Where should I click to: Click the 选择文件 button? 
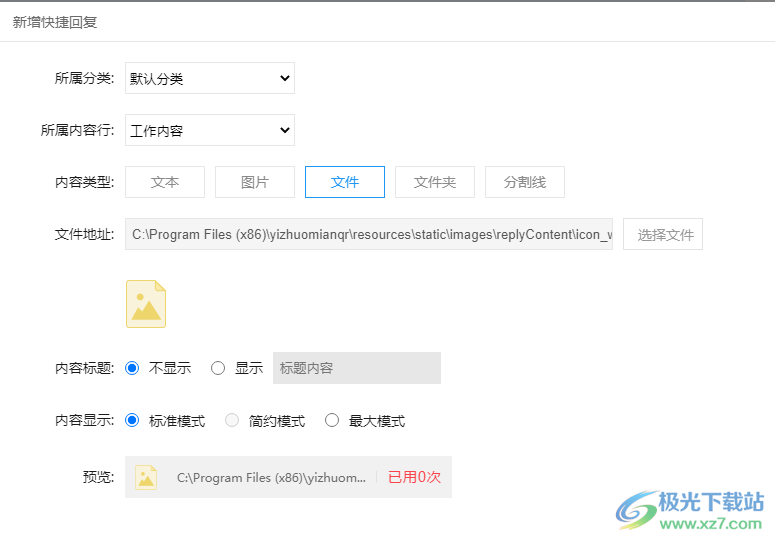click(662, 234)
